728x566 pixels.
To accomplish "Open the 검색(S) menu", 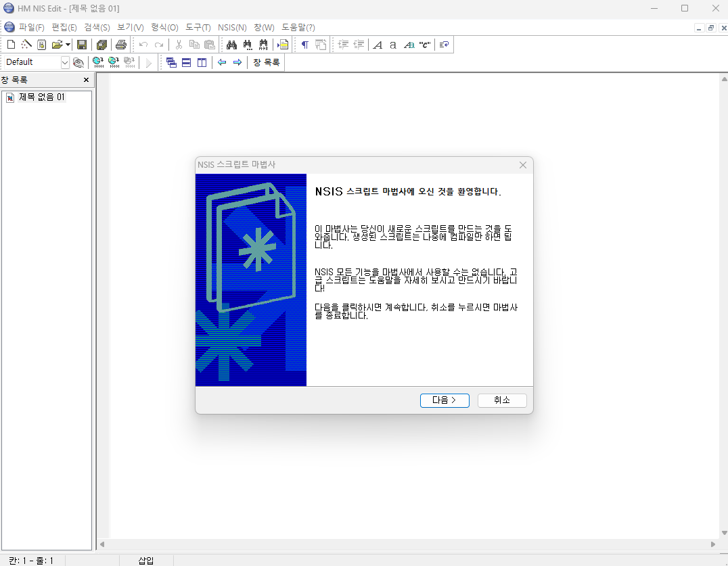I will click(97, 27).
